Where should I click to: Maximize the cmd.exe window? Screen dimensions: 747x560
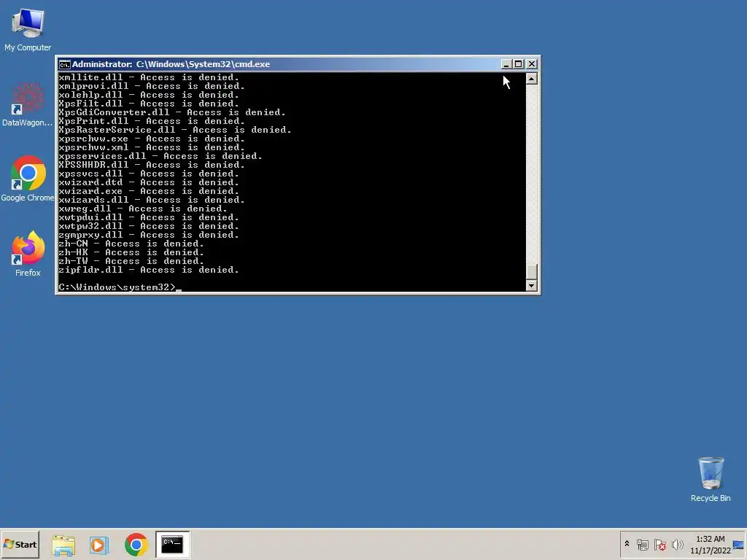click(x=519, y=64)
